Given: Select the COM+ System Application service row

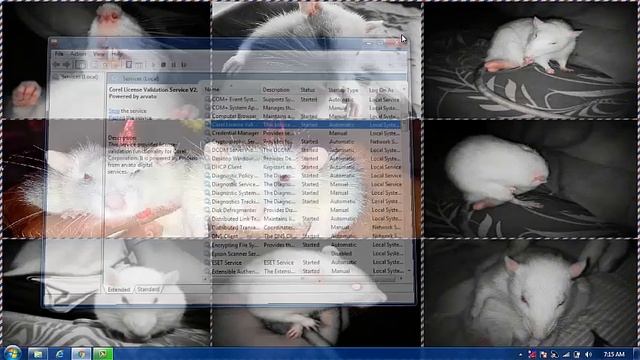Looking at the screenshot, I should 302,108.
